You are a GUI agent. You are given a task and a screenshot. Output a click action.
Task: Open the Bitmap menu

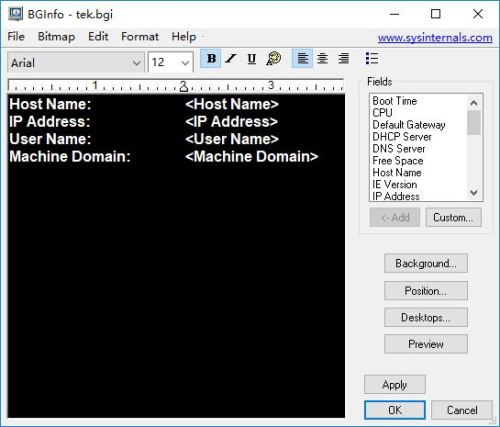pos(56,36)
